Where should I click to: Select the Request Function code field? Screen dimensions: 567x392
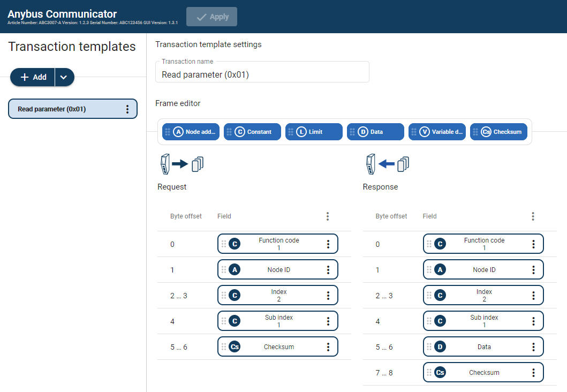(278, 244)
